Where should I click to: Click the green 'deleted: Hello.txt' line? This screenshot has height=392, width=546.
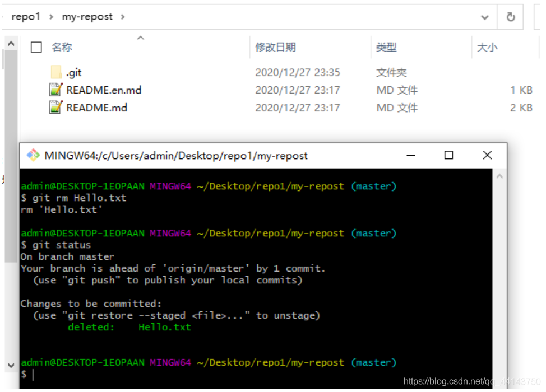129,327
